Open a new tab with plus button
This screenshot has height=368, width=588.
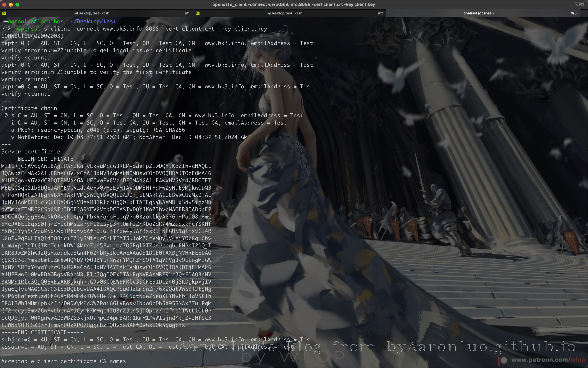[x=584, y=13]
